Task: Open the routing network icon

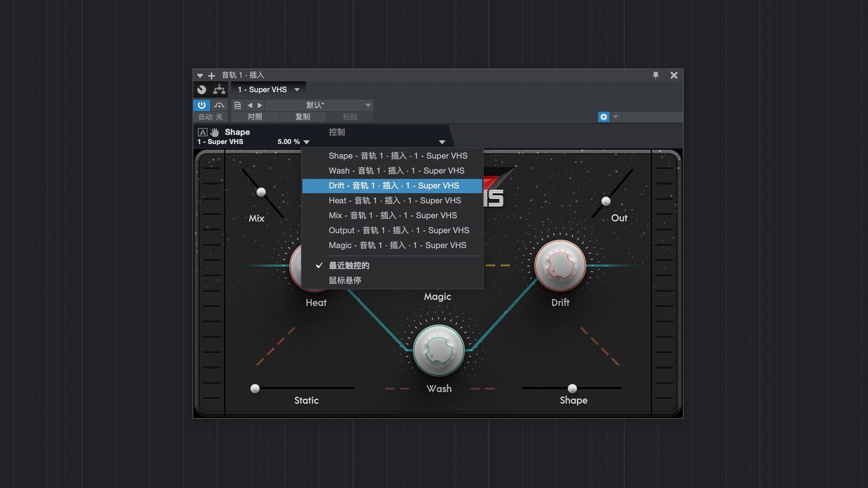Action: click(219, 89)
